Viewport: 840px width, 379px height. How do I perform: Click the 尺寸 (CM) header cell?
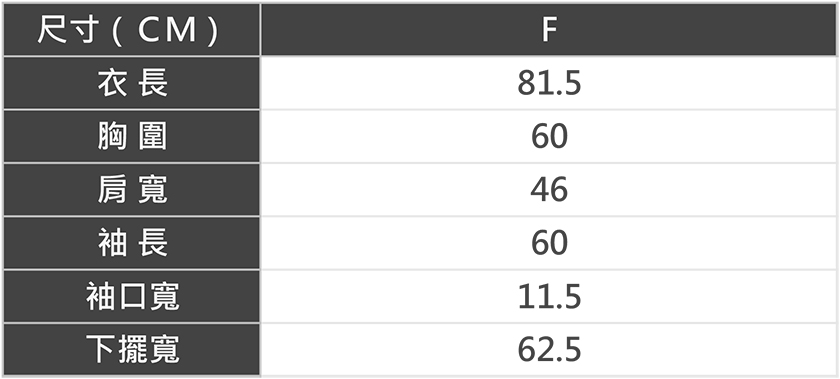(132, 29)
